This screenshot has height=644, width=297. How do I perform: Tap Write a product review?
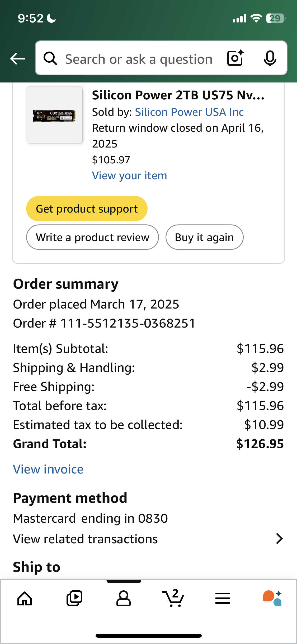click(x=92, y=237)
